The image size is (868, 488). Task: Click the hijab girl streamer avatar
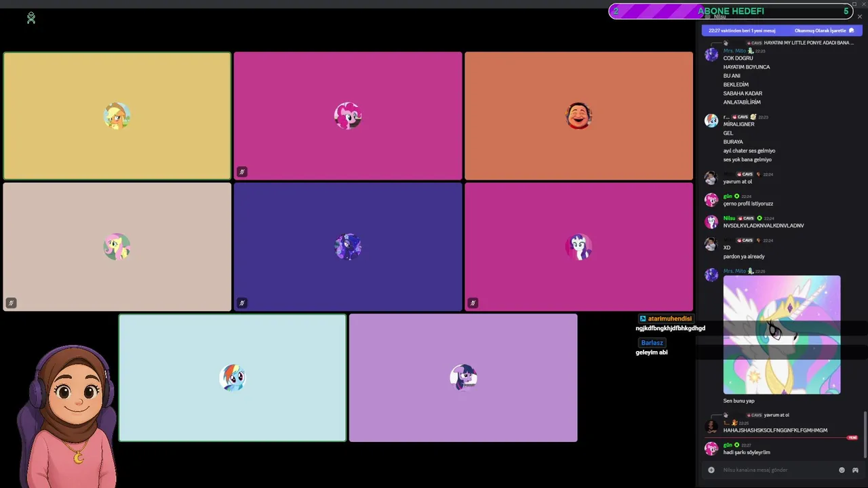pos(69,415)
